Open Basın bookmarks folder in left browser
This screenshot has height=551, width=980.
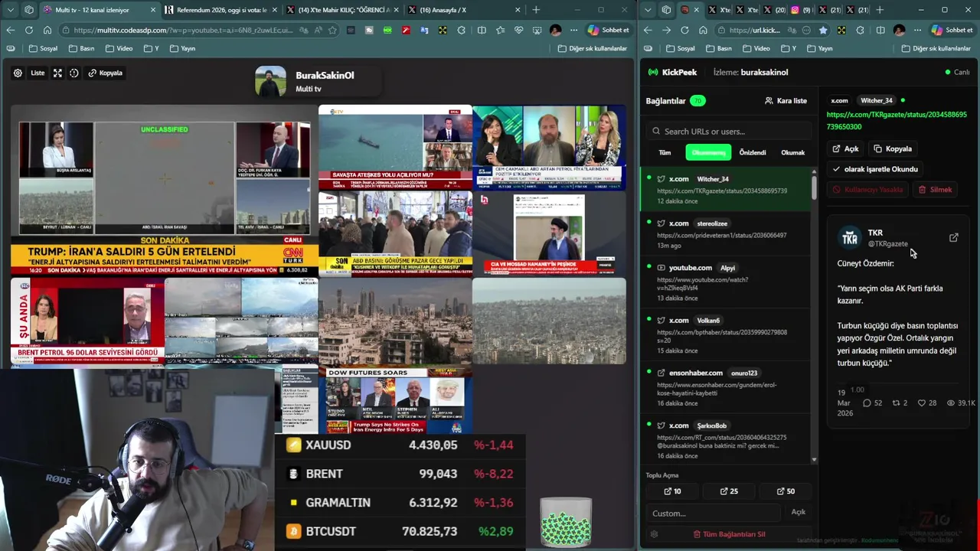pos(81,48)
